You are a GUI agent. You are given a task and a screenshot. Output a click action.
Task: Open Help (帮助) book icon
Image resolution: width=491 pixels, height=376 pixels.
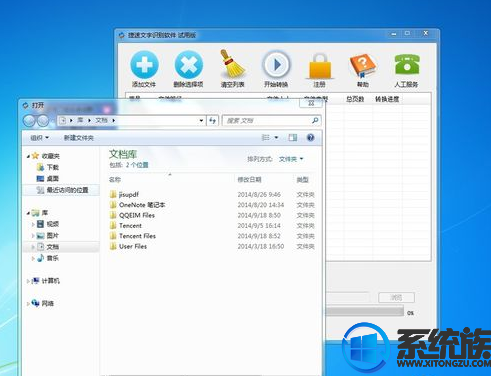click(363, 66)
